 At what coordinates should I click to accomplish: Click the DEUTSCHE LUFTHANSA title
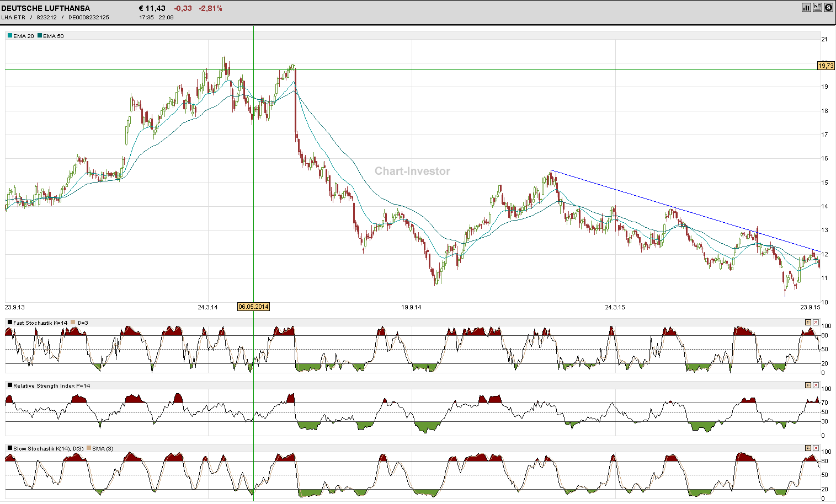(x=45, y=8)
